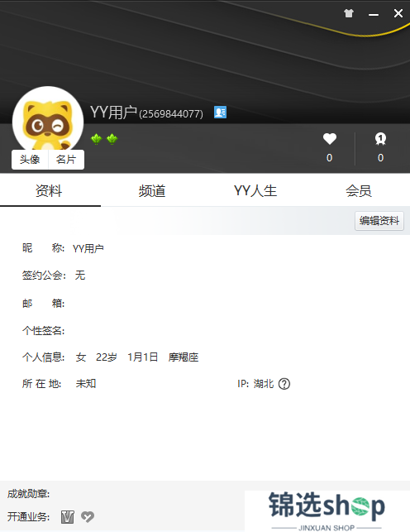
Task: Click the YY用户 username in header
Action: (x=113, y=113)
